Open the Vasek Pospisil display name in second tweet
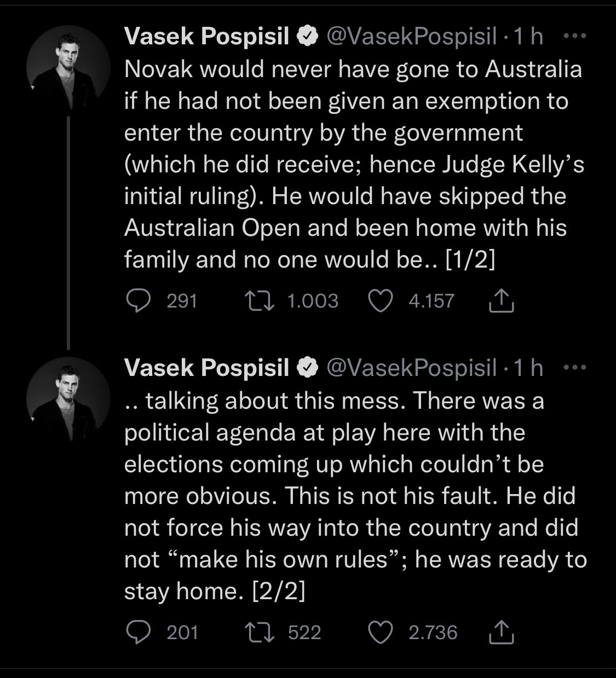 pyautogui.click(x=207, y=368)
